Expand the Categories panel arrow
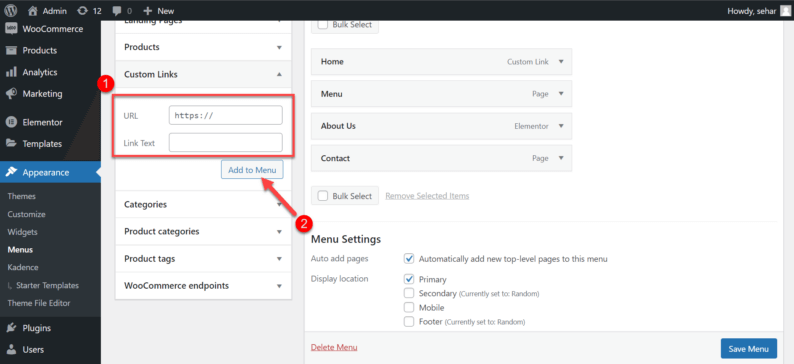 click(x=279, y=205)
